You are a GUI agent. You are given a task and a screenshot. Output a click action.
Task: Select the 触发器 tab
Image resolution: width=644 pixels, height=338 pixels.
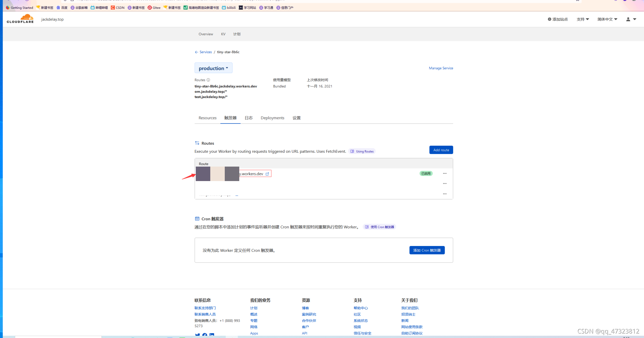[231, 118]
